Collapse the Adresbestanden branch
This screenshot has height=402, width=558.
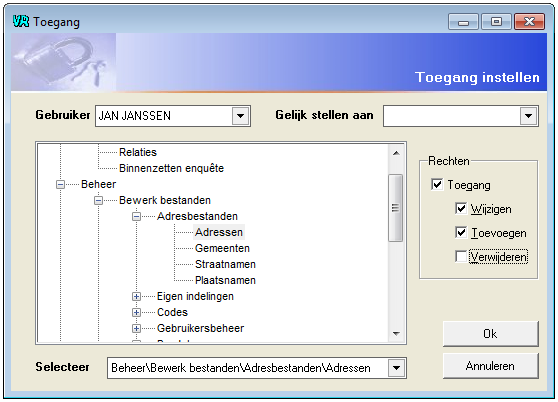(136, 216)
